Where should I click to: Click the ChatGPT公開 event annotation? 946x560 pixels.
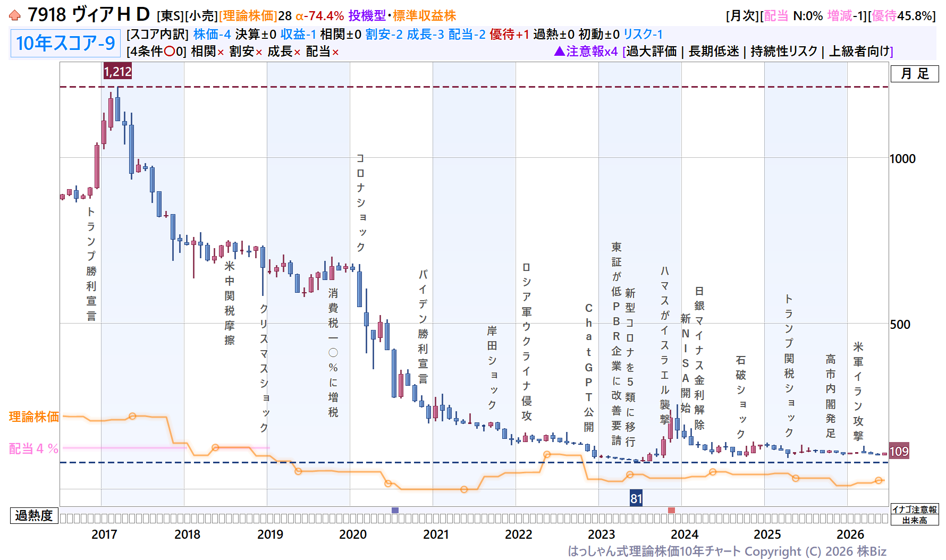(589, 368)
